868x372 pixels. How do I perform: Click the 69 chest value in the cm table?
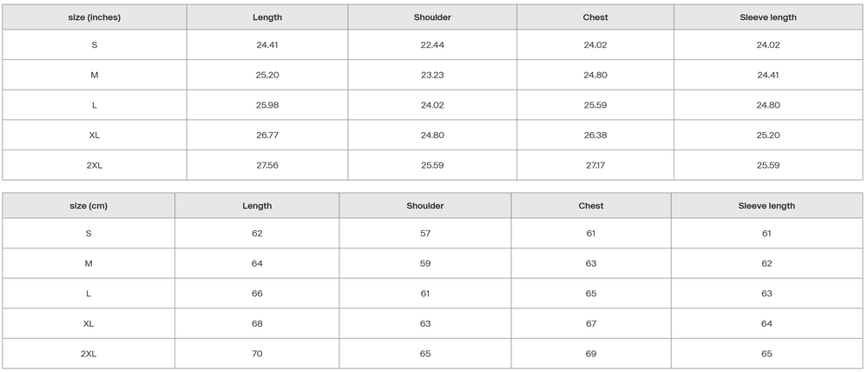pyautogui.click(x=591, y=354)
